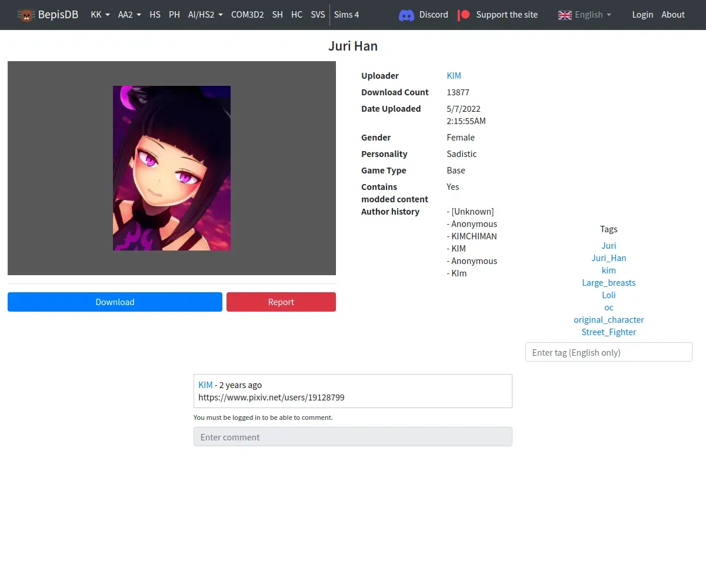
Task: Open the HS section
Action: pos(155,15)
